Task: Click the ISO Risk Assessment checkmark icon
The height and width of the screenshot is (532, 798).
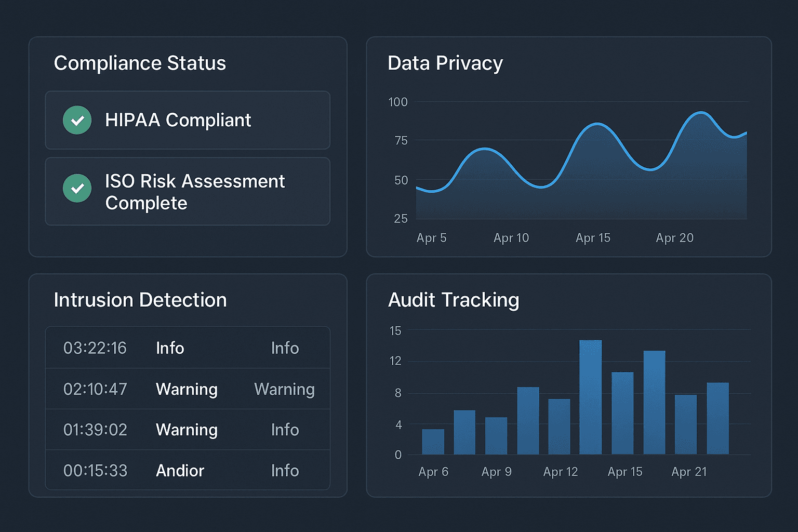Action: click(x=77, y=189)
